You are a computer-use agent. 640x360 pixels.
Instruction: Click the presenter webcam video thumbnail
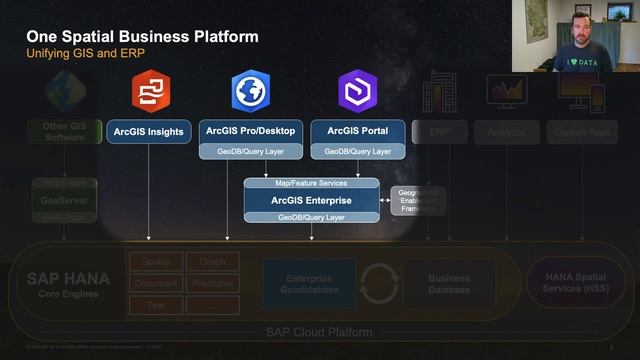click(x=576, y=36)
